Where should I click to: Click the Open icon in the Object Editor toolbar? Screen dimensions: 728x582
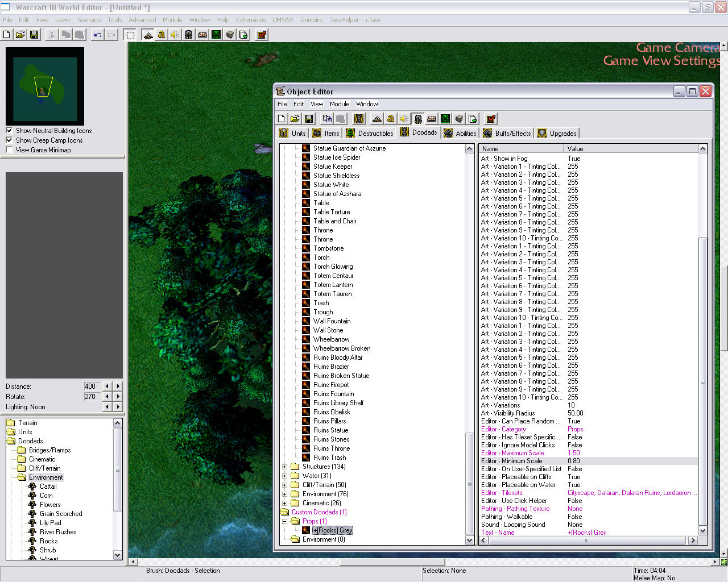(295, 119)
